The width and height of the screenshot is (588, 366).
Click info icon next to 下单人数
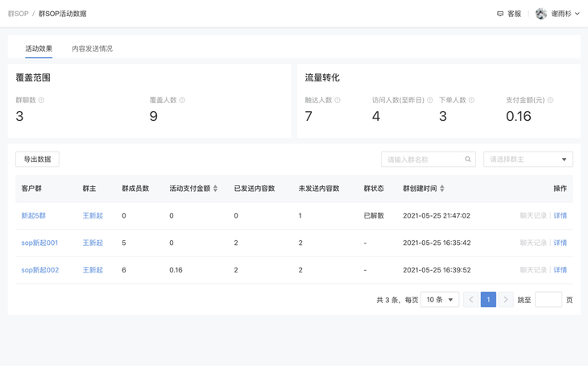tap(471, 100)
